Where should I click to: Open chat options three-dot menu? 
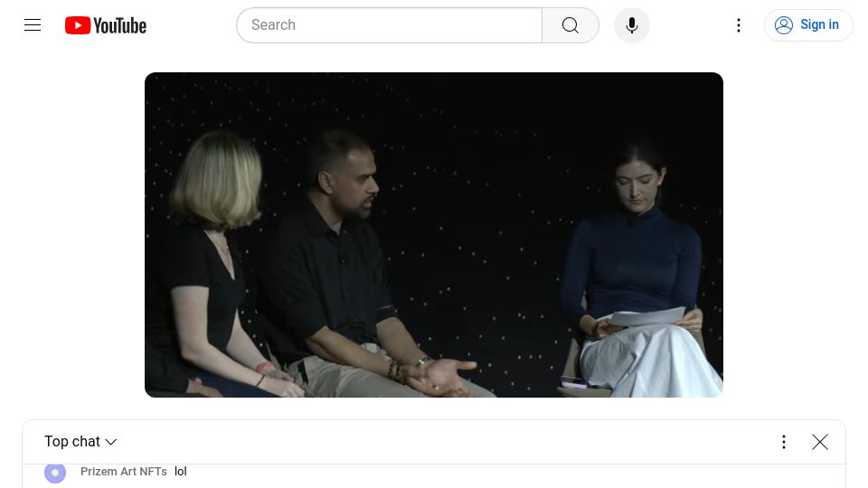tap(784, 442)
